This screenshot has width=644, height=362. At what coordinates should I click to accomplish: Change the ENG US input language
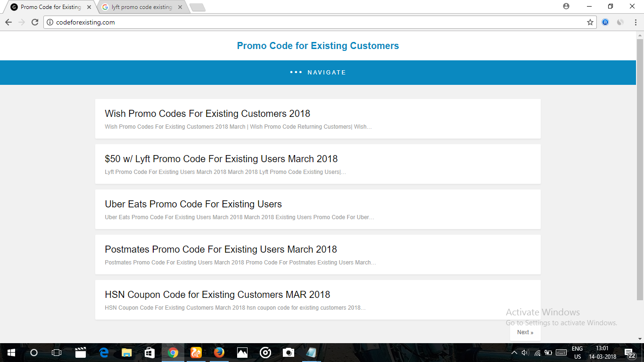click(578, 353)
